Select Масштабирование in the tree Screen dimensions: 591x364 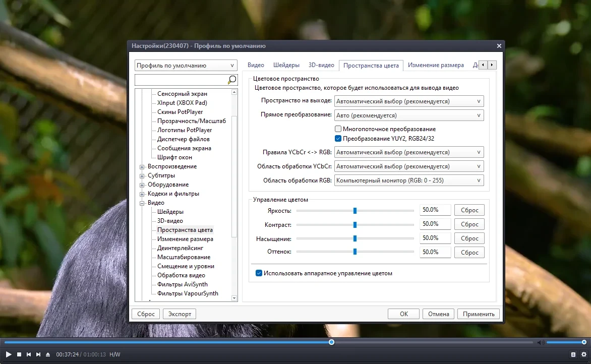[x=184, y=257]
